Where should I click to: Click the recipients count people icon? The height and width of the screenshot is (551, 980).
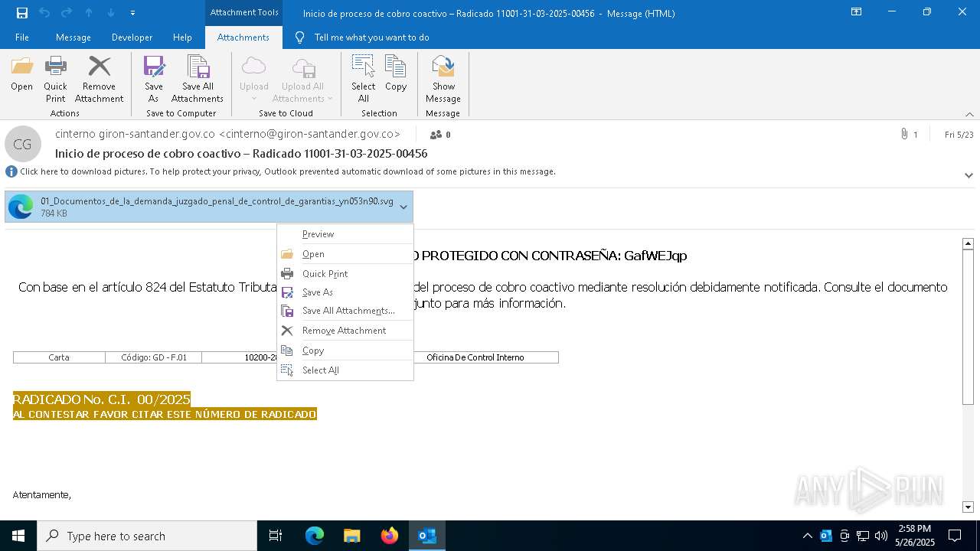point(436,135)
